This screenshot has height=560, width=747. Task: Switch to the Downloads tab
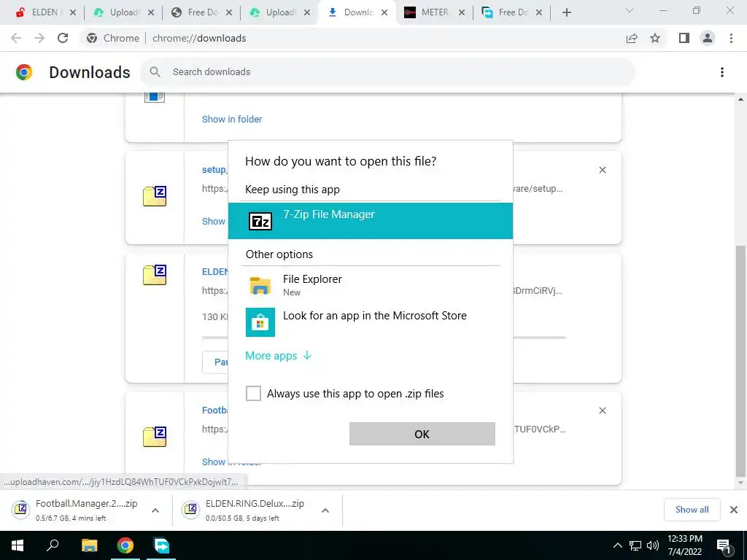358,12
